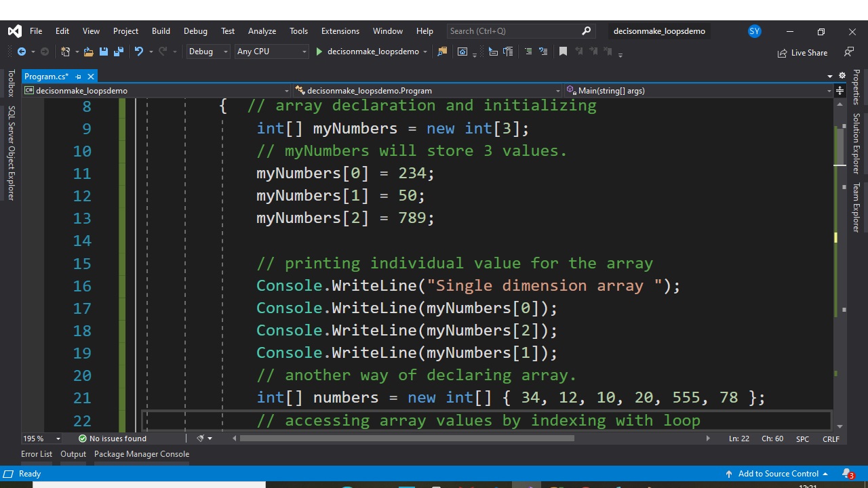Toggle the SPC whitespace indicator
868x488 pixels.
[802, 439]
